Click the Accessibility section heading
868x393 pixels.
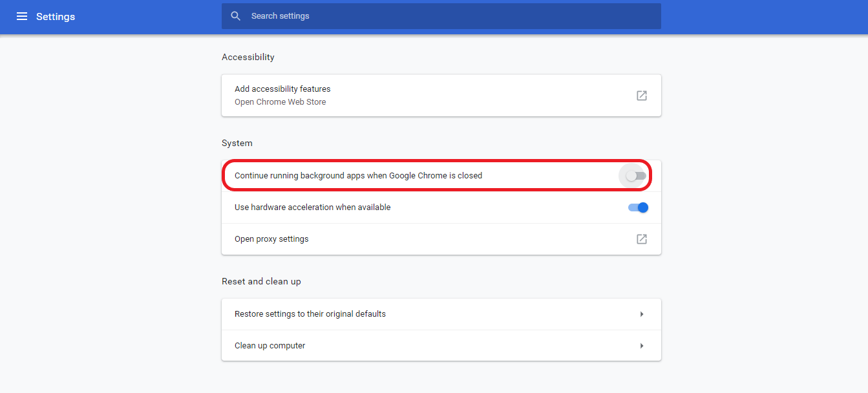click(248, 57)
